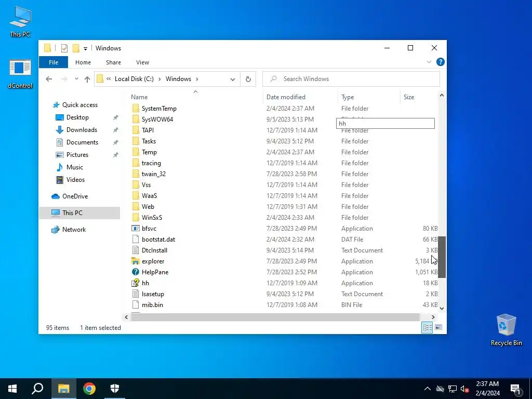Select the WinSxS folder
532x399 pixels.
point(152,218)
